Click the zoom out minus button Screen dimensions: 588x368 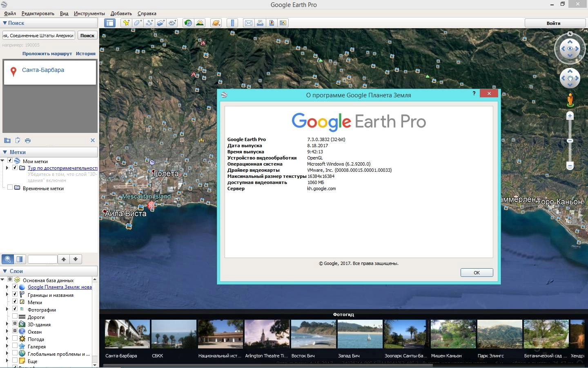[570, 166]
